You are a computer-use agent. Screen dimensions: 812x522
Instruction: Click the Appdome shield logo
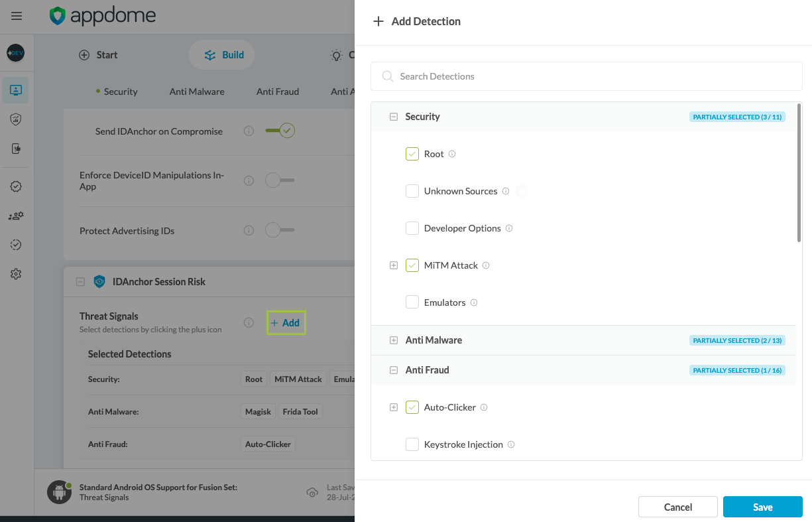58,16
